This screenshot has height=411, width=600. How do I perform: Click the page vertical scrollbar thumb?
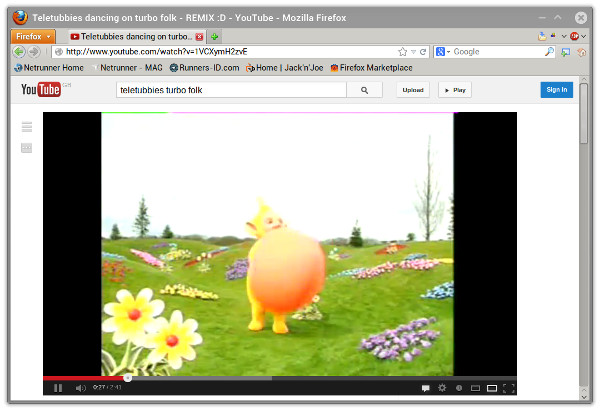click(x=584, y=113)
